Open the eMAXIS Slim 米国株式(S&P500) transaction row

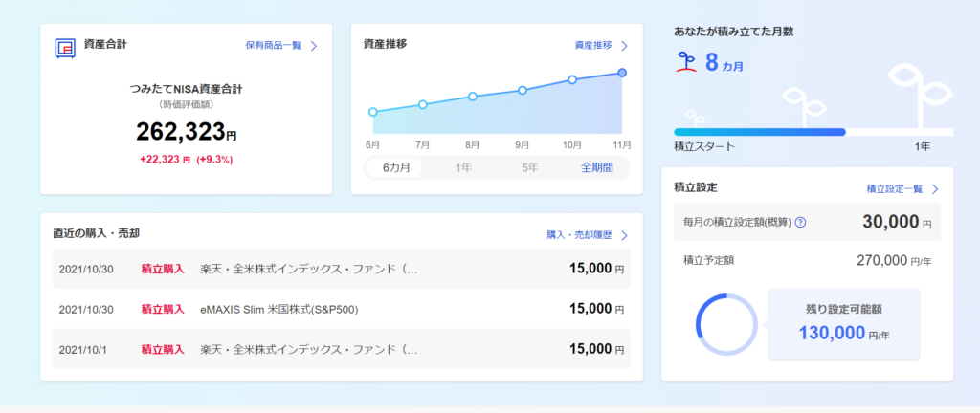[342, 309]
